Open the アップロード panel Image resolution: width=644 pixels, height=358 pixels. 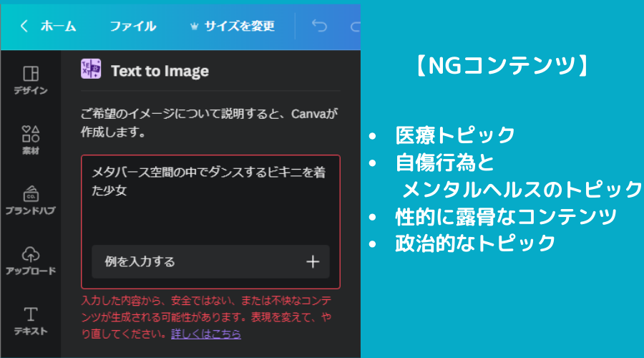(x=31, y=261)
